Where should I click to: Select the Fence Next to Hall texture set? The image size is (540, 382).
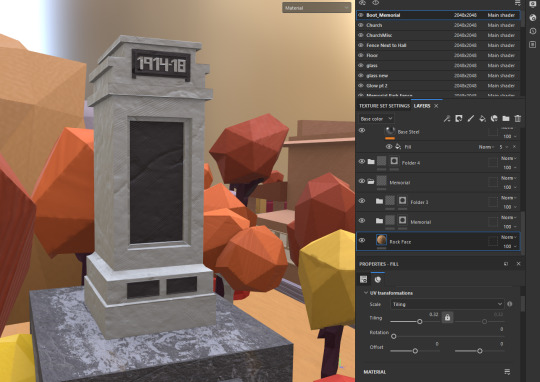(438, 45)
